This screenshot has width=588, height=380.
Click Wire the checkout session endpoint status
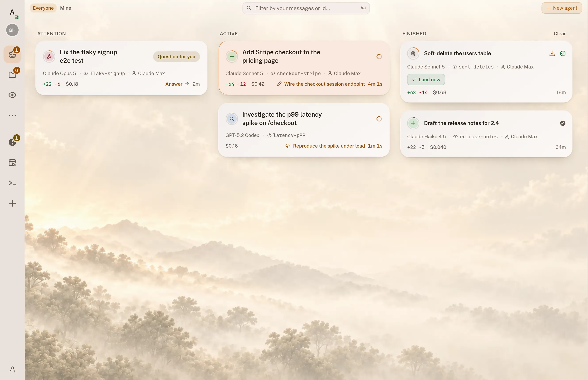(x=324, y=84)
